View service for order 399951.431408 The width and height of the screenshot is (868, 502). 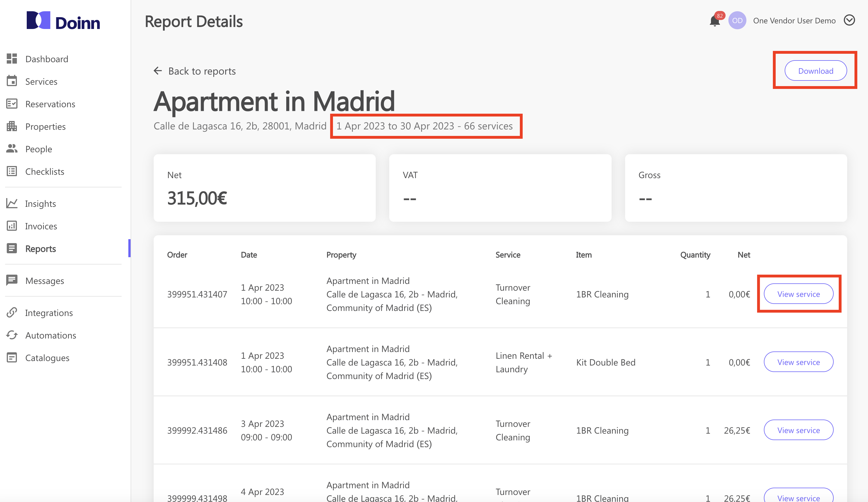(798, 362)
